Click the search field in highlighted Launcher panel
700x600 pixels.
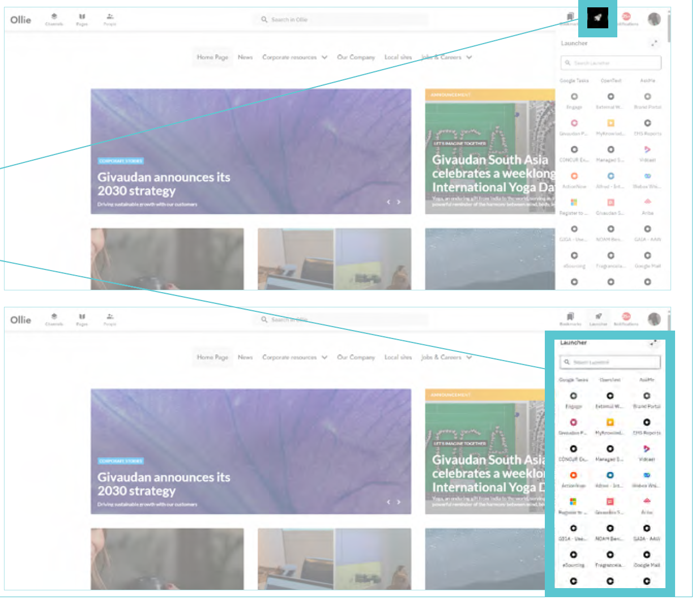point(611,362)
